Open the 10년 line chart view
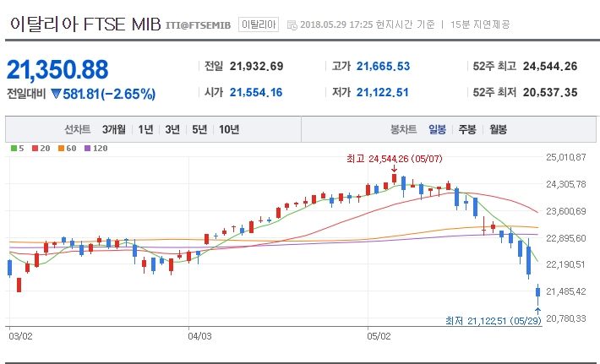 [228, 129]
